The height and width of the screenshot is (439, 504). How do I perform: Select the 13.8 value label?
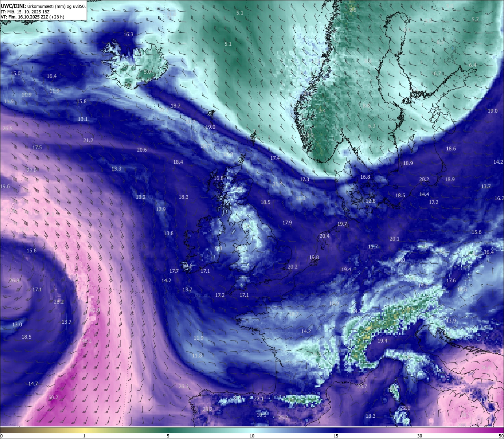169,233
